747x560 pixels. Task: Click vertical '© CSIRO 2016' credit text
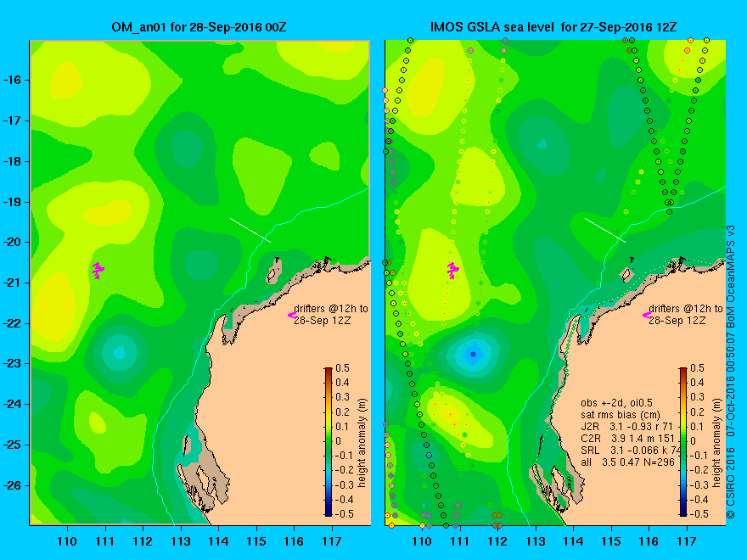click(x=731, y=483)
